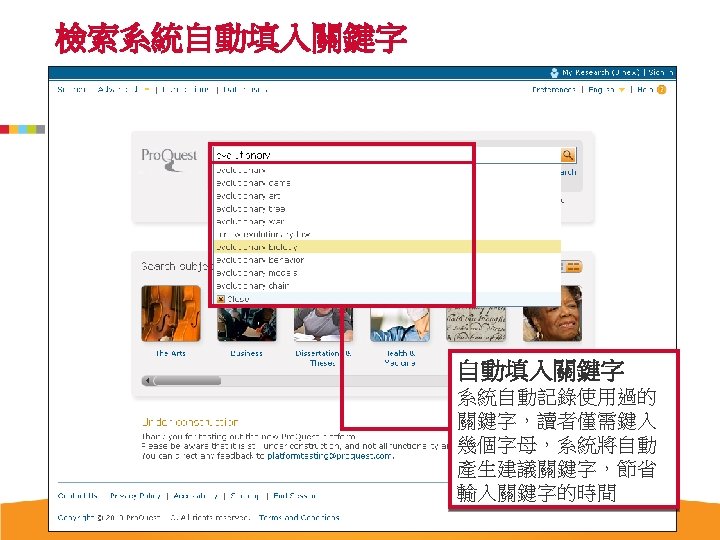Click into the search box containing evolutionary

click(x=387, y=155)
